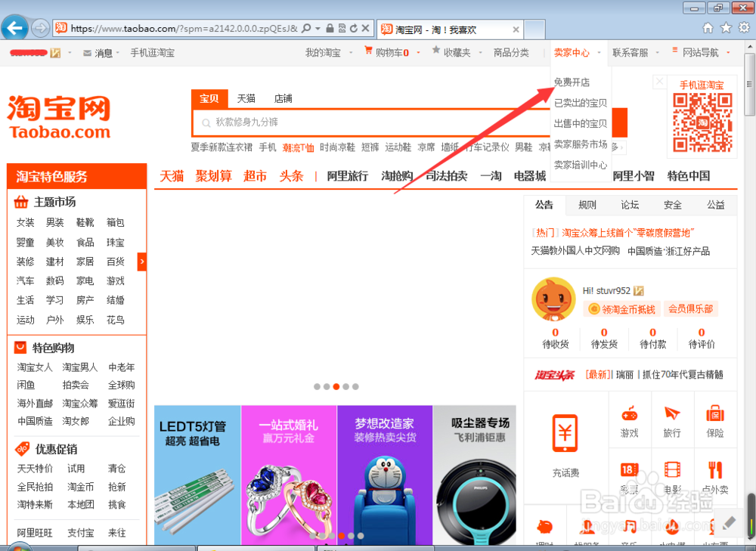The width and height of the screenshot is (756, 551).
Task: Close the QR code panel with X
Action: pos(659,82)
